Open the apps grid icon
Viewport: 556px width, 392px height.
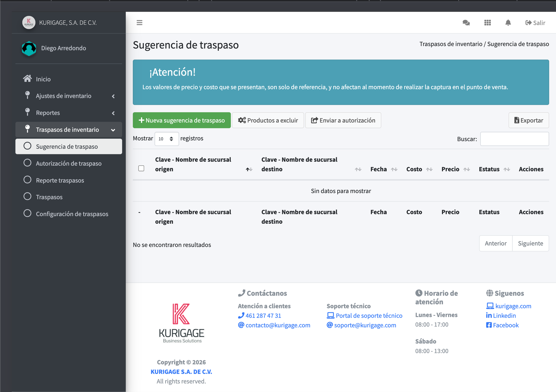[x=487, y=23]
